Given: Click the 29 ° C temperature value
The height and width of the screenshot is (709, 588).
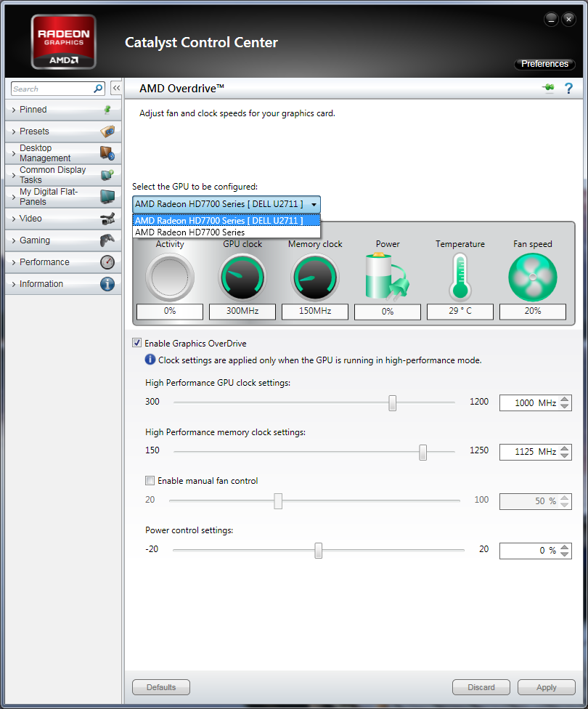Looking at the screenshot, I should 460,311.
